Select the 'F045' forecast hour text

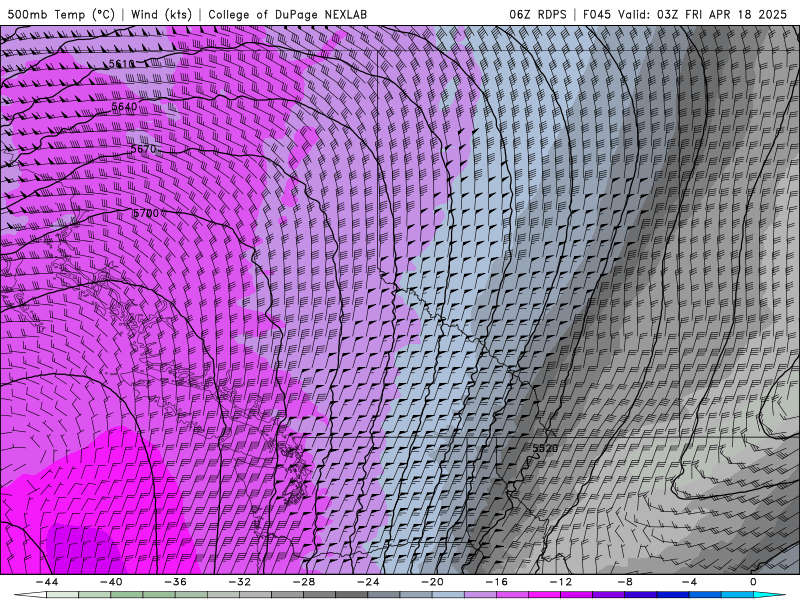point(597,14)
